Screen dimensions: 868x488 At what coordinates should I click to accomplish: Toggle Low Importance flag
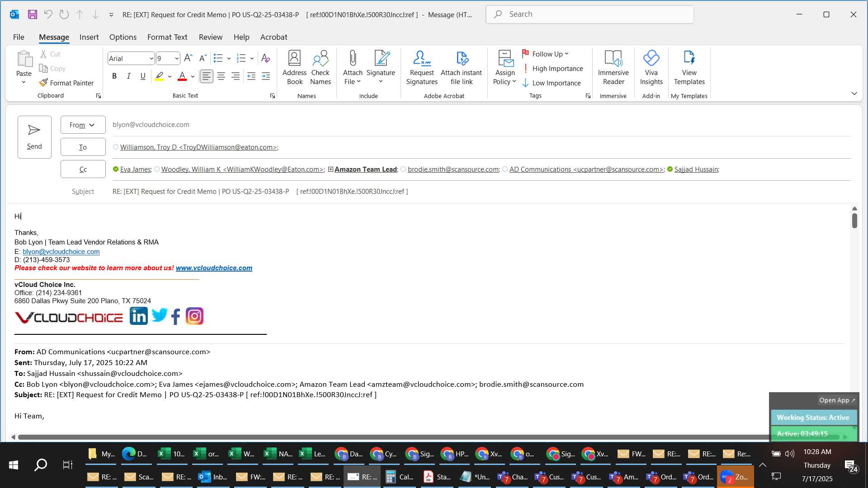point(552,83)
